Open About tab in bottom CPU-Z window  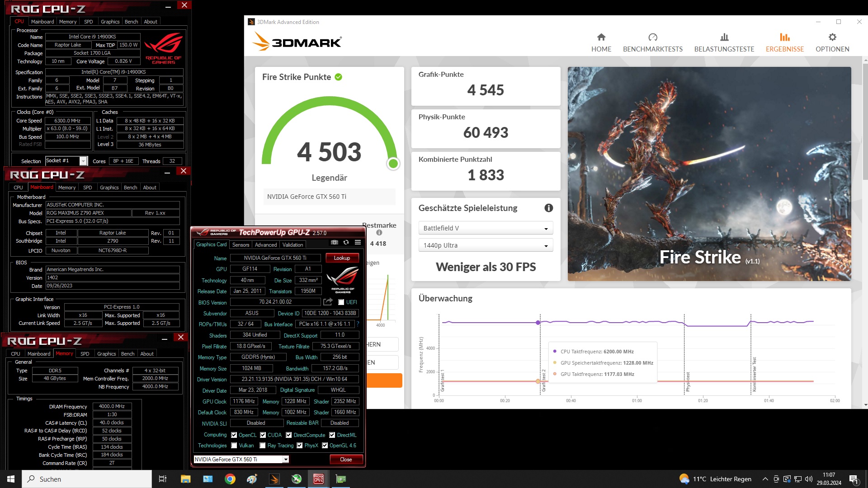coord(147,354)
